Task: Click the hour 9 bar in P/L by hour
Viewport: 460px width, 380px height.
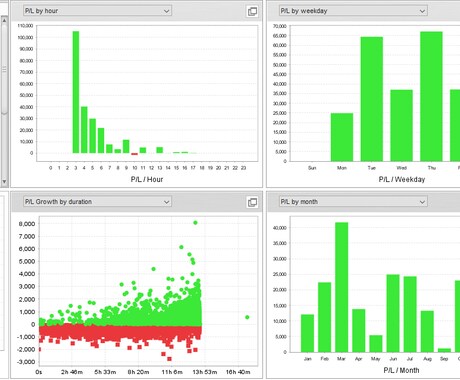Action: coord(126,146)
